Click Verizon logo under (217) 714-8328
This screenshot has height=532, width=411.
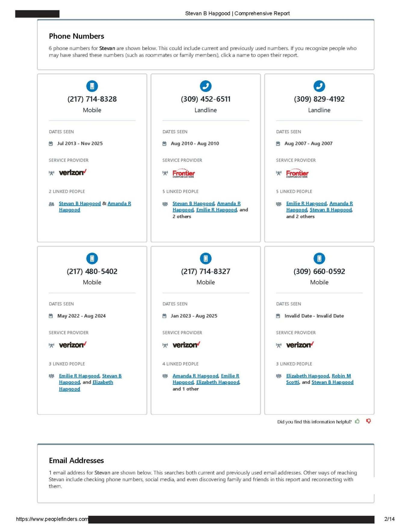[x=73, y=172]
